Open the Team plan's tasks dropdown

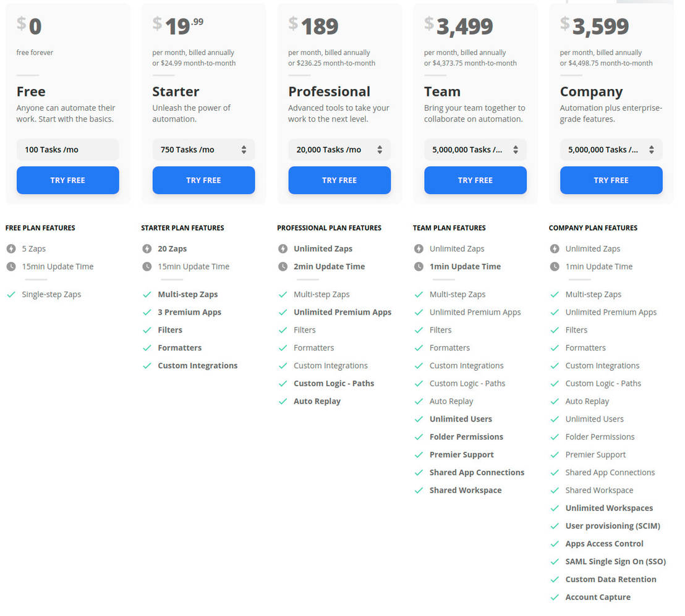coord(475,149)
